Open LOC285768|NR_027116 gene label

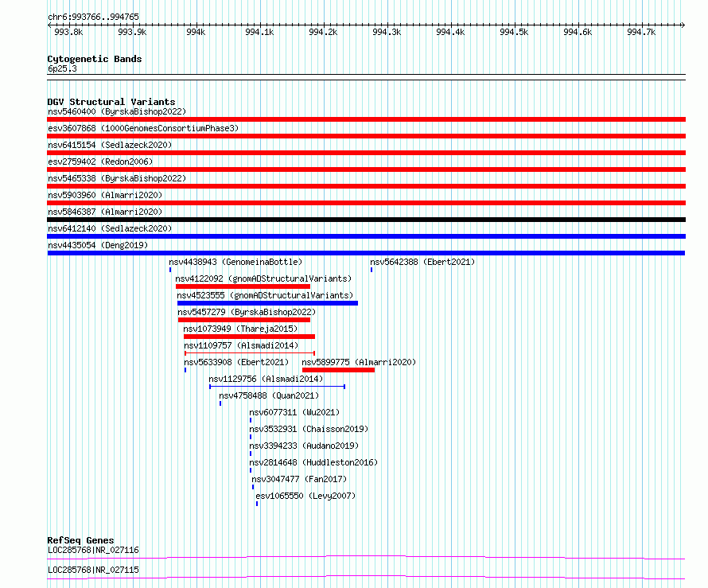(93, 550)
